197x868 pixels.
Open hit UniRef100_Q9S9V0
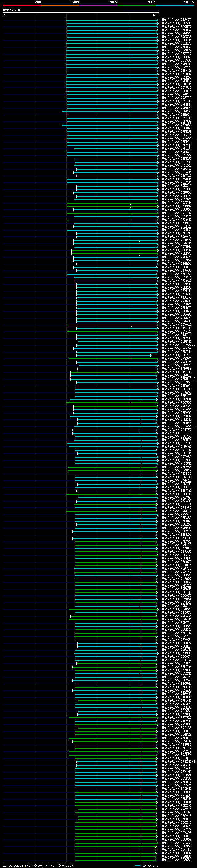click(177, 358)
